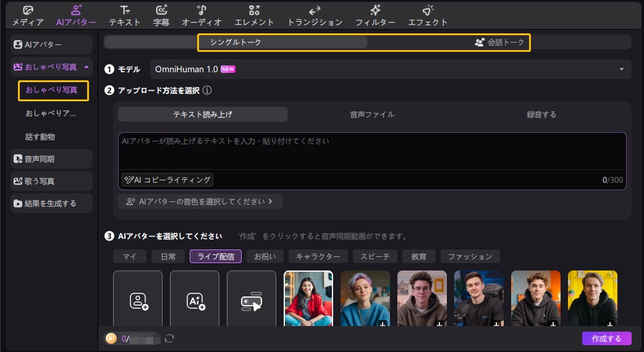Select the 音声ファイル upload method
This screenshot has height=352, width=644.
[372, 114]
